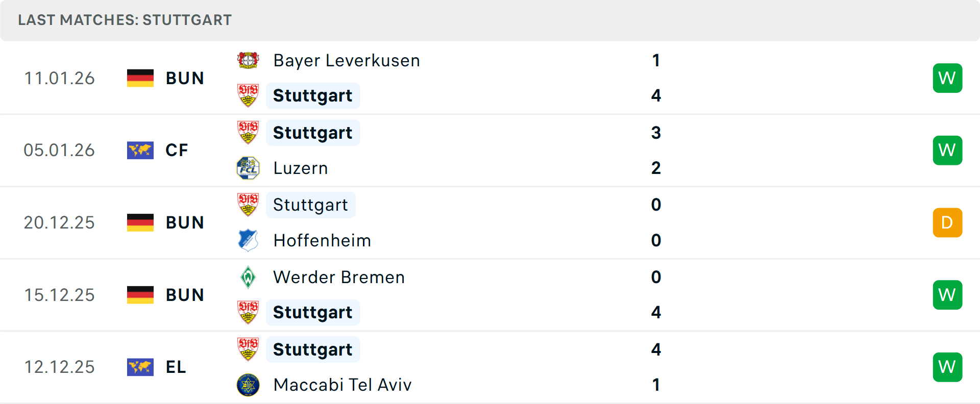Click world map flag next to EL
This screenshot has width=980, height=404.
(140, 367)
